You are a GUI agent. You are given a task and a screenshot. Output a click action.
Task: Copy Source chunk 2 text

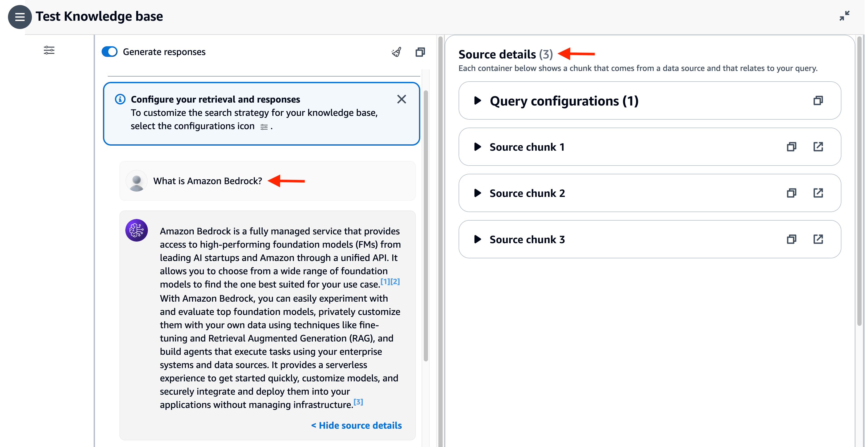(x=791, y=193)
